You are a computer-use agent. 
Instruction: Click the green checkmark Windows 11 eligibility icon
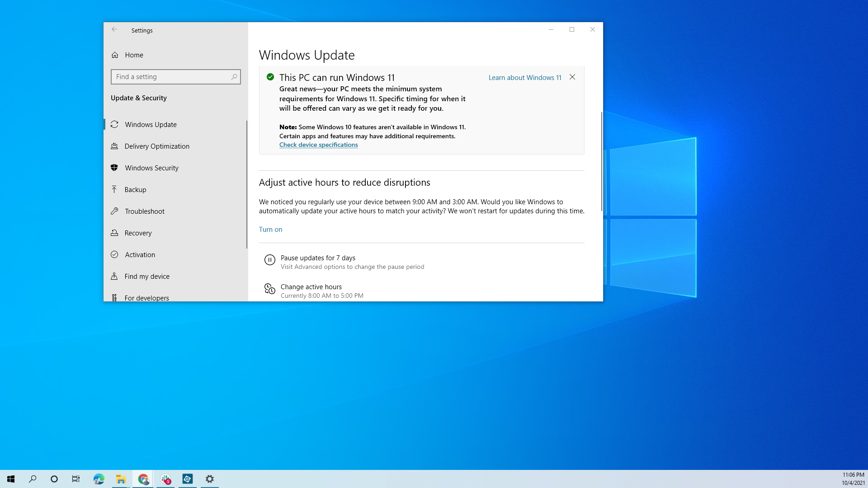click(x=271, y=77)
